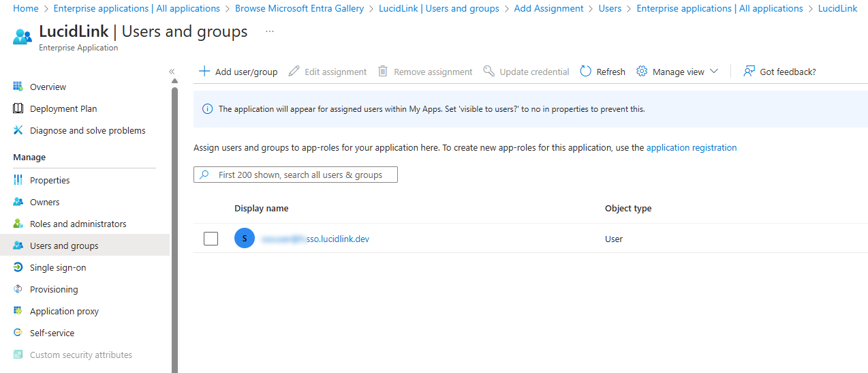
Task: Click the Provisioning icon
Action: click(18, 289)
